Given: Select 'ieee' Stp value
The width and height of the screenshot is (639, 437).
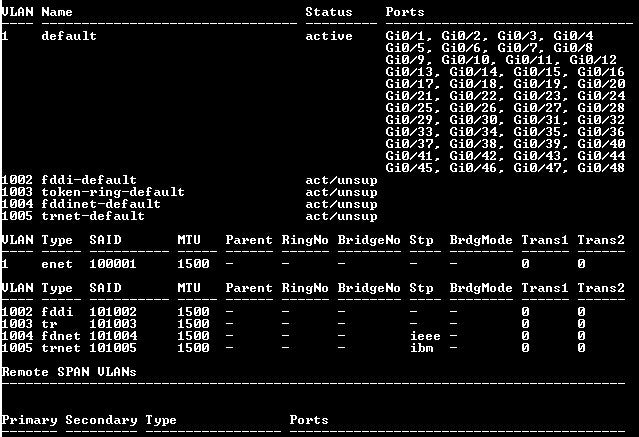Looking at the screenshot, I should pyautogui.click(x=425, y=336).
